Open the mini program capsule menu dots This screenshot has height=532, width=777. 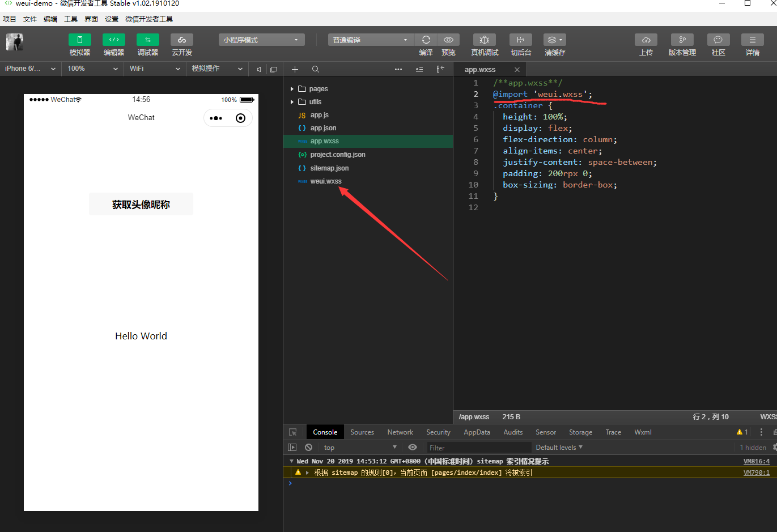(x=216, y=118)
